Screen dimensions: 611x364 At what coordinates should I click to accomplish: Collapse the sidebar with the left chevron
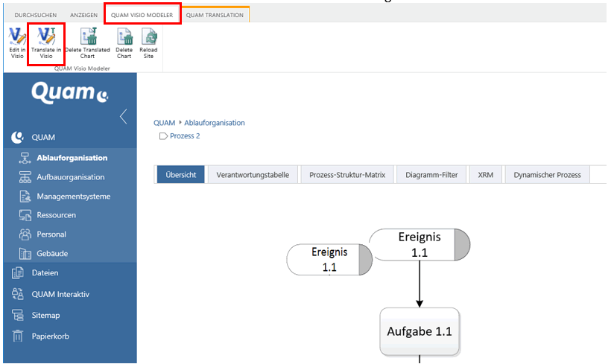[x=123, y=117]
